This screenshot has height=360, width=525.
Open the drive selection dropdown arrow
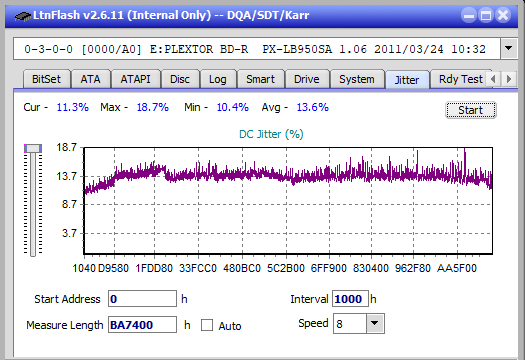tap(508, 49)
